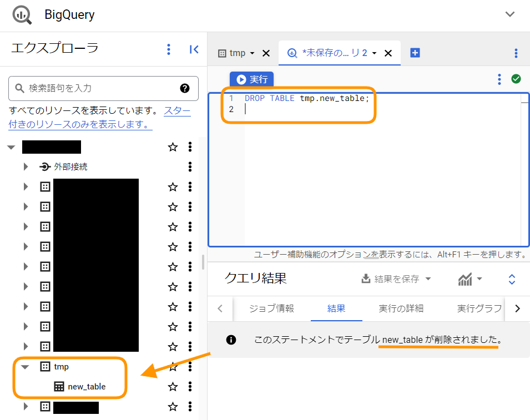The height and width of the screenshot is (420, 530).
Task: Click the エクスプローラ panel title
Action: 55,48
